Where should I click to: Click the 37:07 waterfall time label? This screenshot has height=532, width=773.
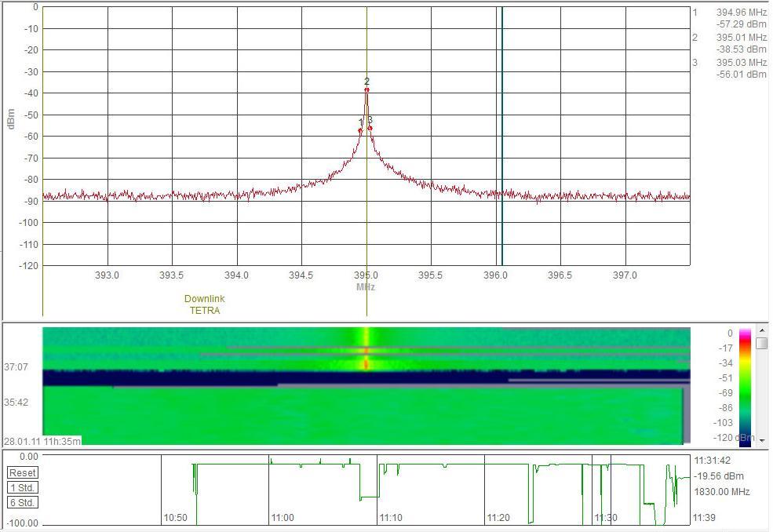tap(16, 366)
